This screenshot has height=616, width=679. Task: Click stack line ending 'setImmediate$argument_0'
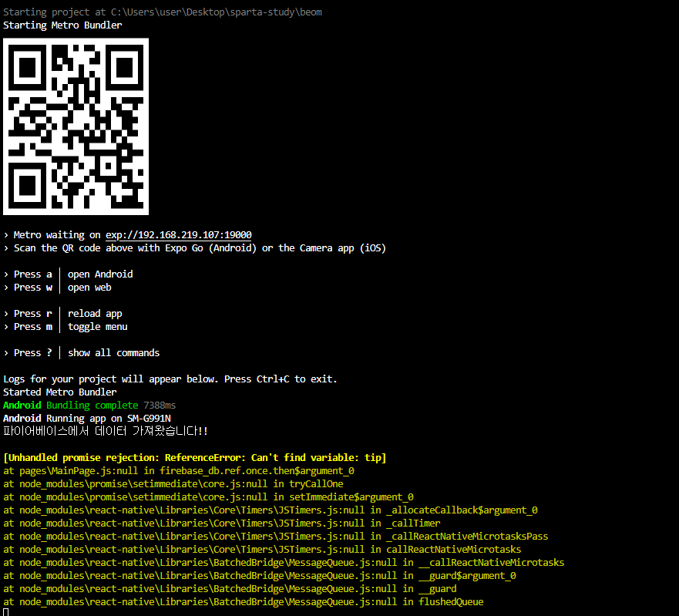[208, 497]
